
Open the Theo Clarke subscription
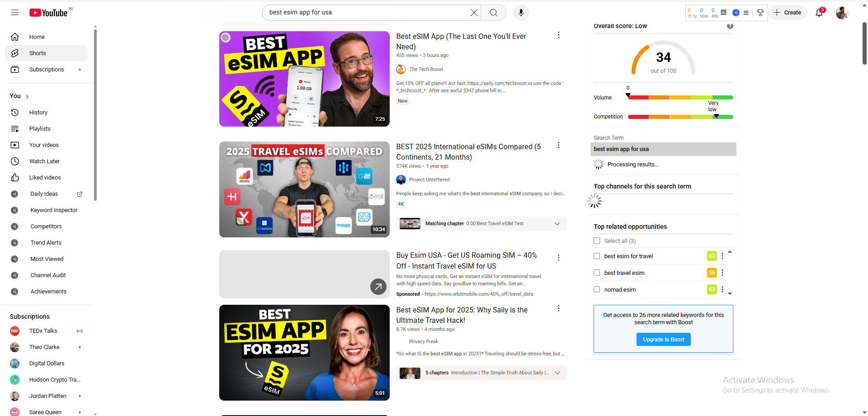(46, 347)
